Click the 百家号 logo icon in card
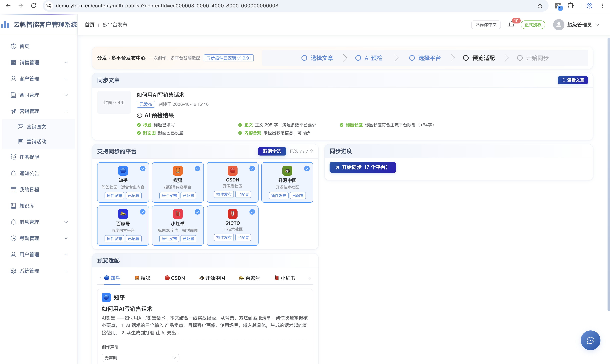 (123, 214)
